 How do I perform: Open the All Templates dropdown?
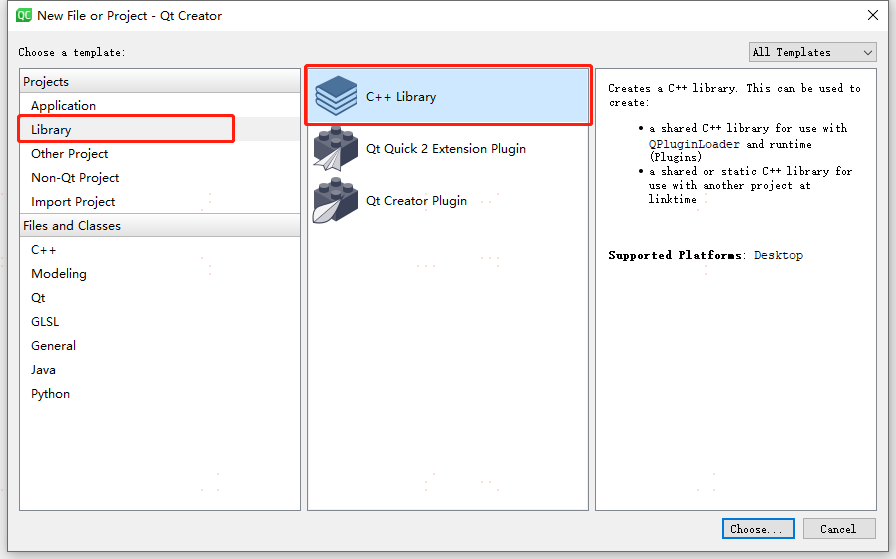pos(813,52)
